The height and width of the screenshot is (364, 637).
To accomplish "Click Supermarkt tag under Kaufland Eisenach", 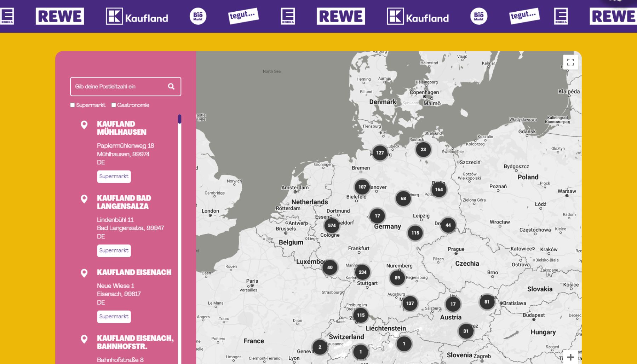I will pyautogui.click(x=114, y=317).
